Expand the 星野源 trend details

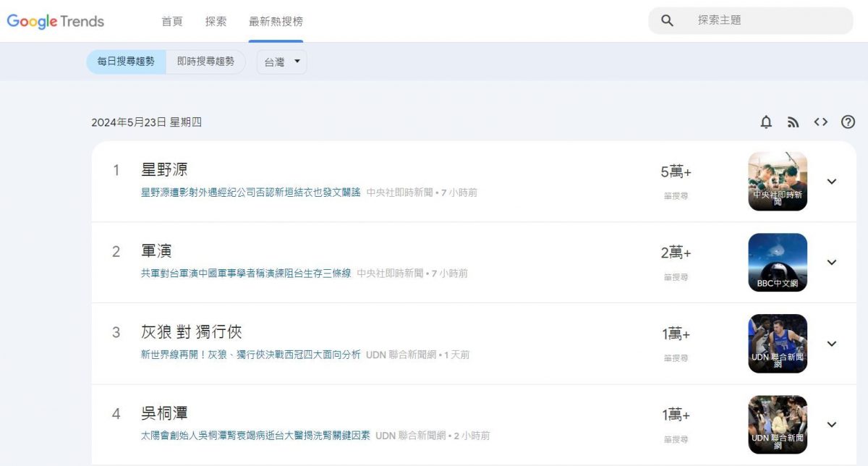[831, 181]
